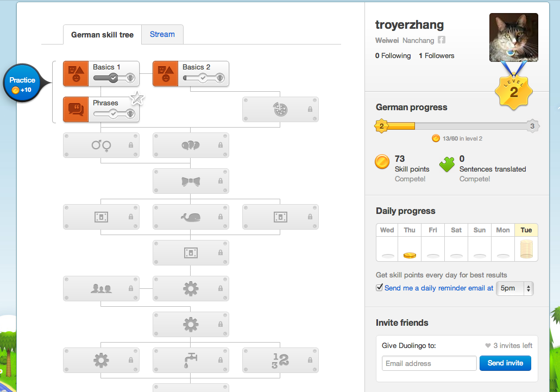This screenshot has height=392, width=560.
Task: Open the Basics 1 skill icon
Action: pyautogui.click(x=75, y=73)
